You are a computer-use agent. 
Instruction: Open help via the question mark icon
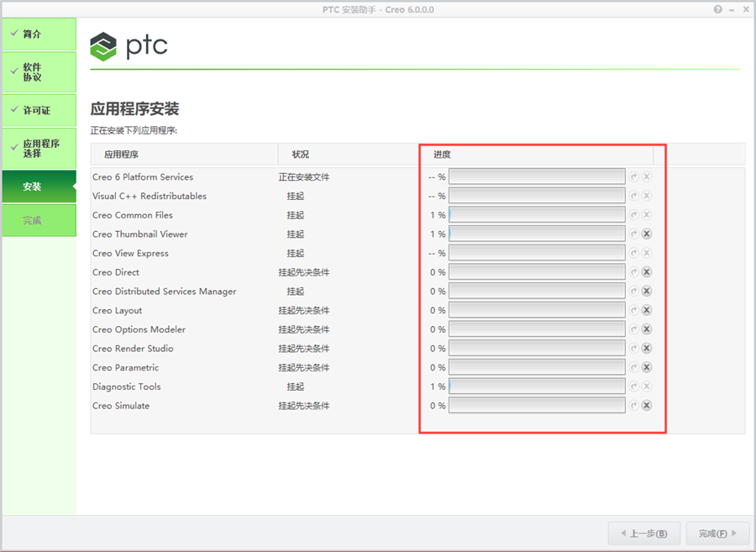click(718, 9)
